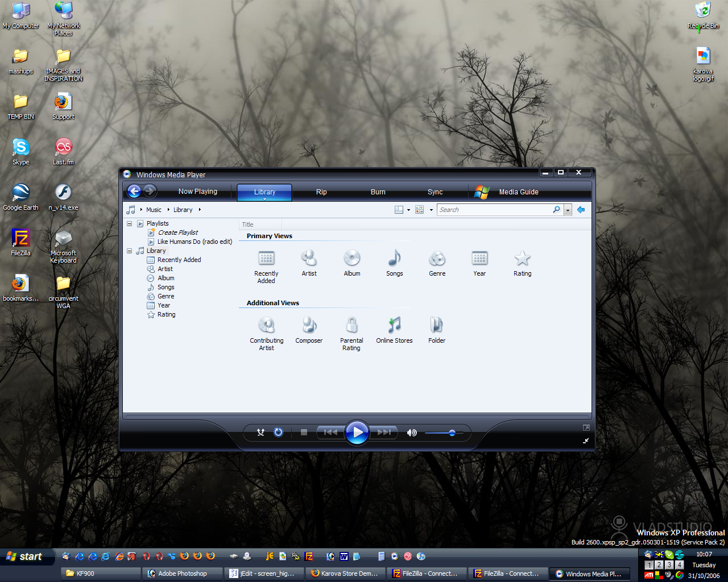728x582 pixels.
Task: Switch to virtual desktop 4 in tray
Action: coord(679,565)
